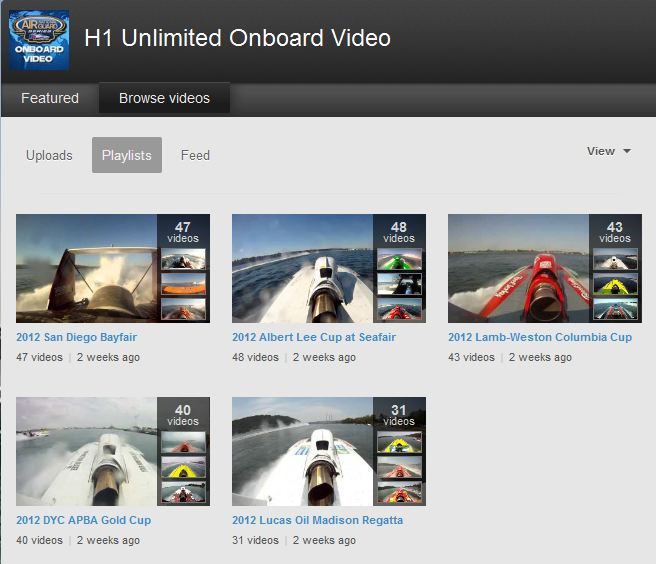Click '2 weeks ago' under Albert Lee Cup
The height and width of the screenshot is (564, 656).
[x=324, y=357]
